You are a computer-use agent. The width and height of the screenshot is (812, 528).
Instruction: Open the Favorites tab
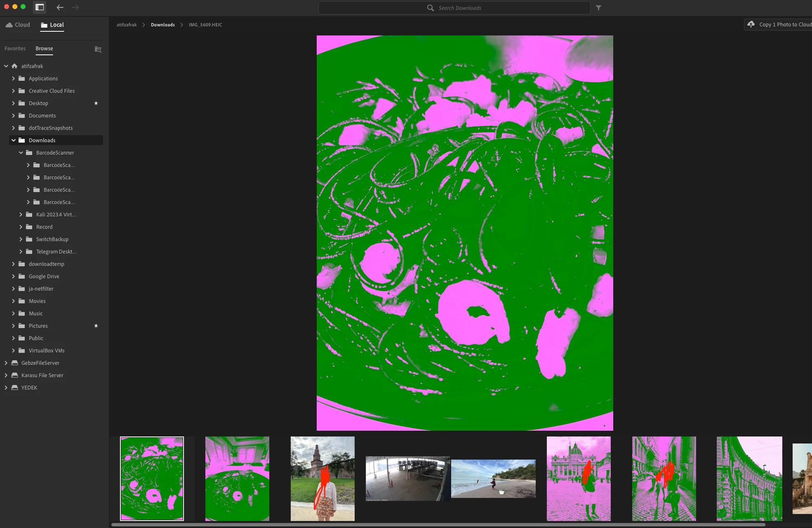15,49
